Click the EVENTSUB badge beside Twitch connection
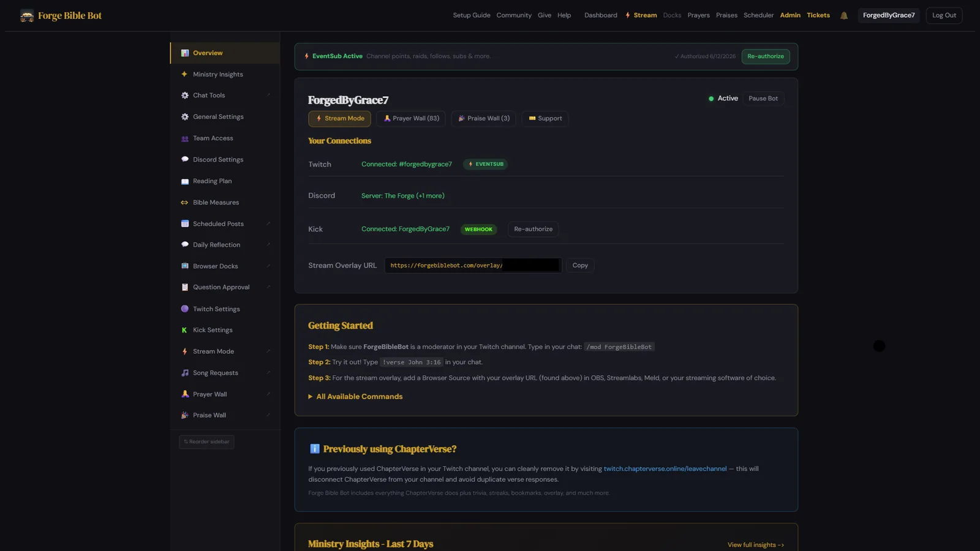Screen dimensions: 980x551 pos(486,164)
